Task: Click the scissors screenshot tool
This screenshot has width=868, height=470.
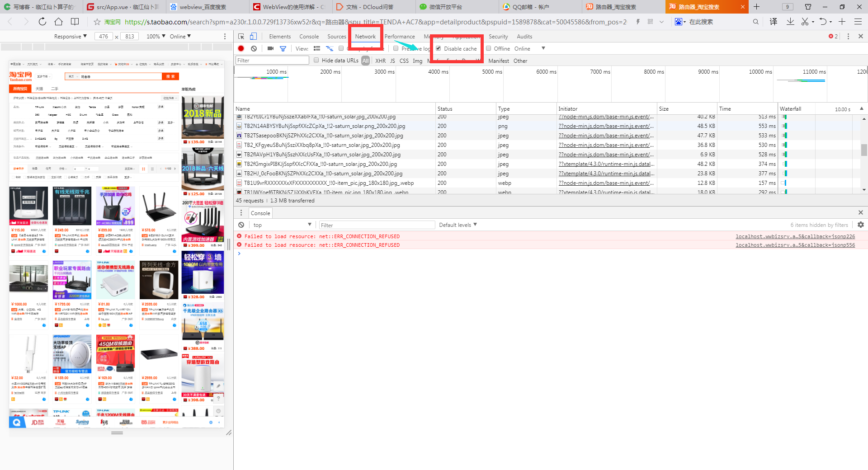Action: [x=805, y=22]
